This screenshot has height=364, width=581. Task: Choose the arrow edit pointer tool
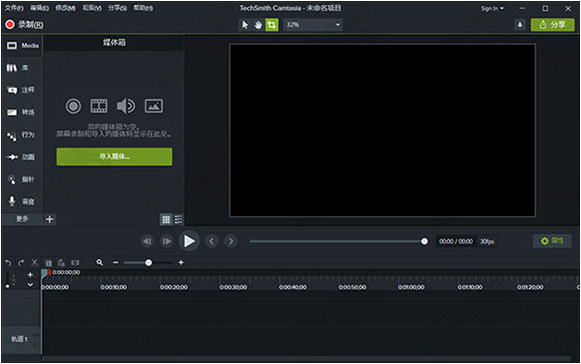pyautogui.click(x=245, y=25)
